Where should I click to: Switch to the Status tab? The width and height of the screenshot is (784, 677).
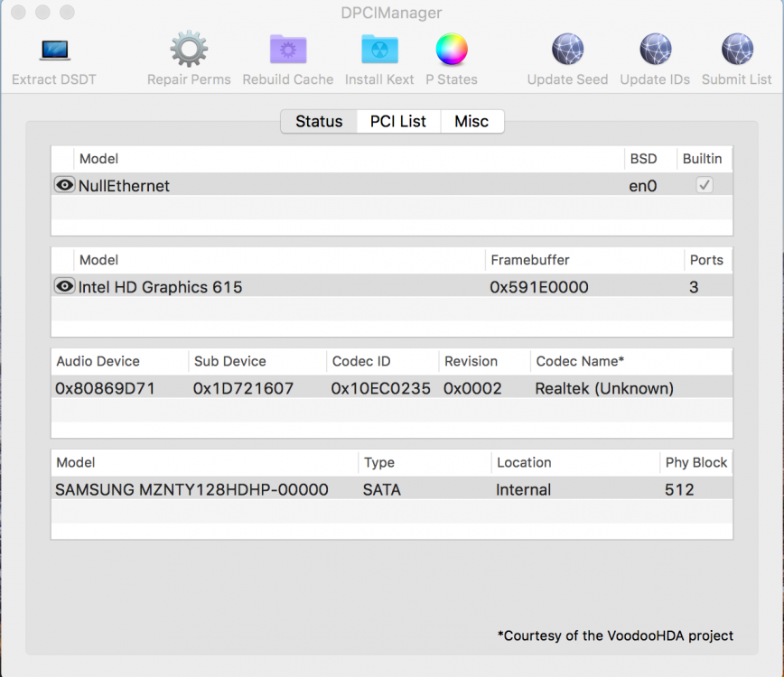tap(319, 122)
